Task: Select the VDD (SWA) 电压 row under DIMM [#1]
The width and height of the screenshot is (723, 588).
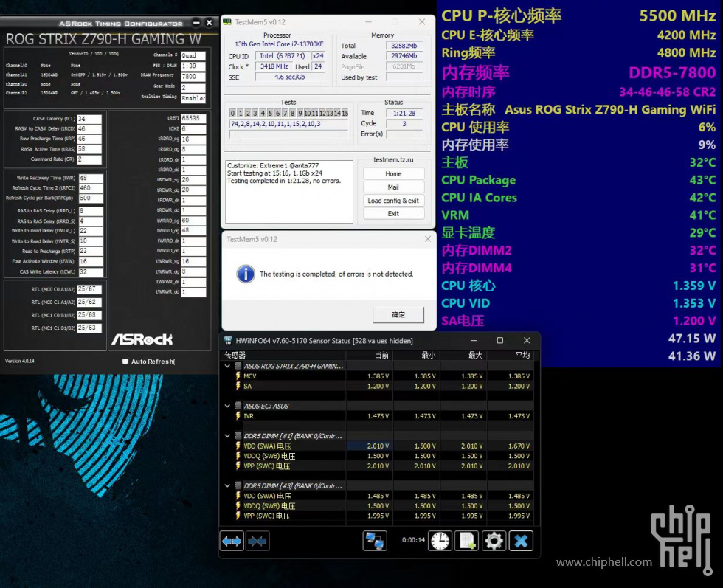Action: point(377,446)
